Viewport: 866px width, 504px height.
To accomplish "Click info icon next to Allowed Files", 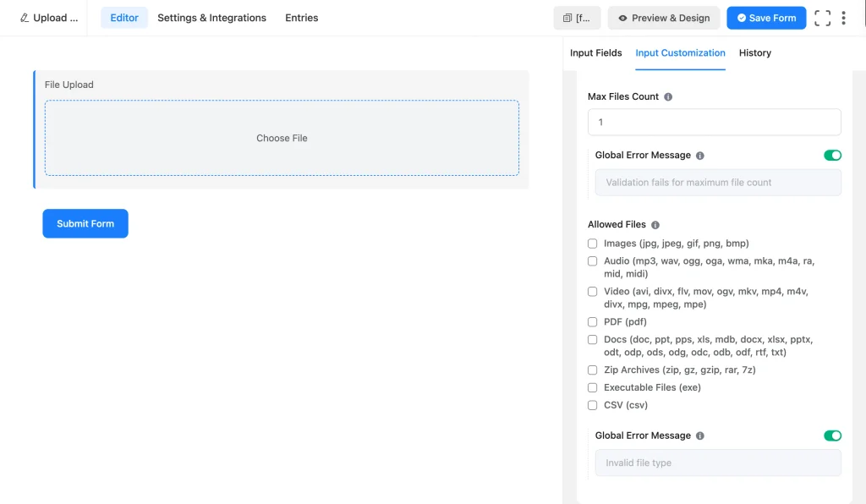I will 655,225.
